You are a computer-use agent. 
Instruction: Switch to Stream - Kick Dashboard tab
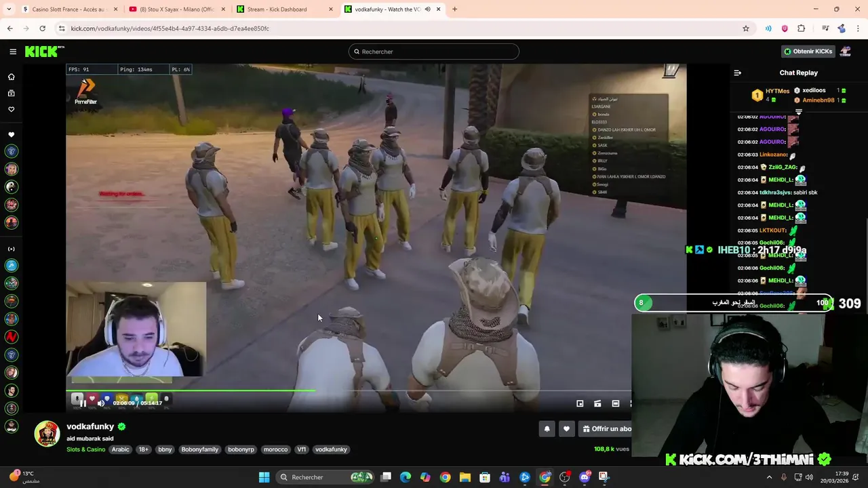(x=283, y=9)
